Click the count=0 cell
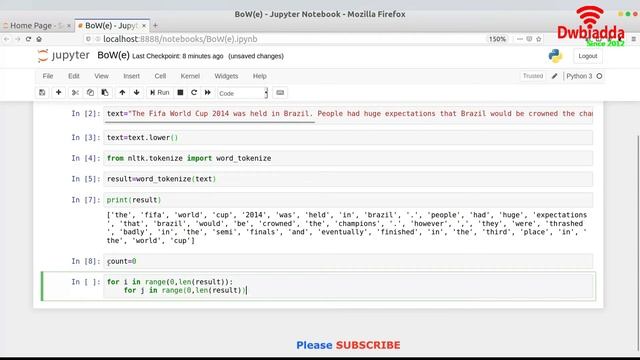The height and width of the screenshot is (360, 640). pyautogui.click(x=348, y=261)
